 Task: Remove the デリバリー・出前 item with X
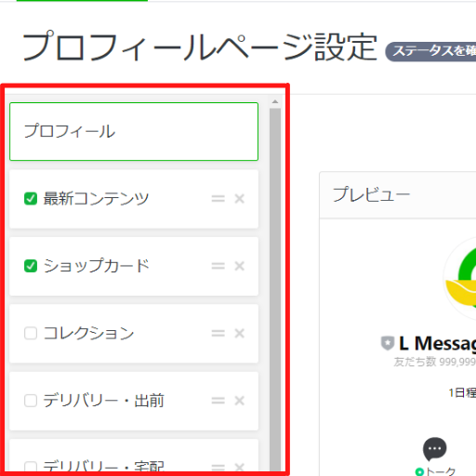pos(240,401)
